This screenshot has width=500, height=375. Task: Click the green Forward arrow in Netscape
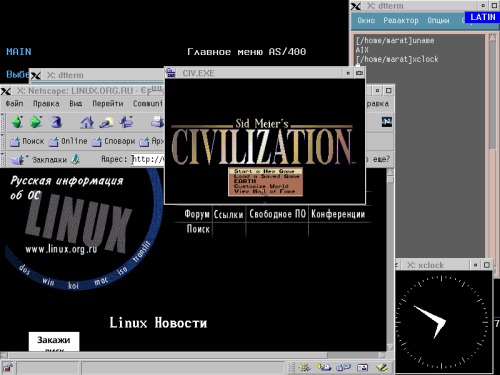(x=36, y=122)
